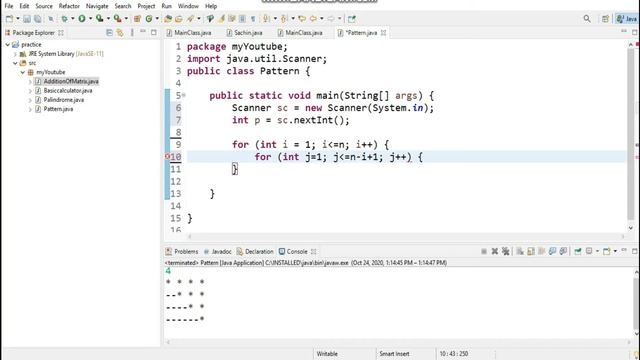Click the error marker on line 10

pyautogui.click(x=167, y=157)
